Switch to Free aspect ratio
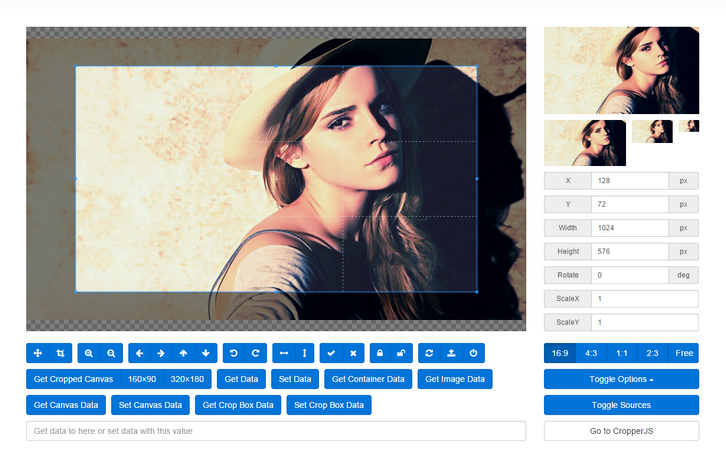The height and width of the screenshot is (463, 726). point(684,353)
